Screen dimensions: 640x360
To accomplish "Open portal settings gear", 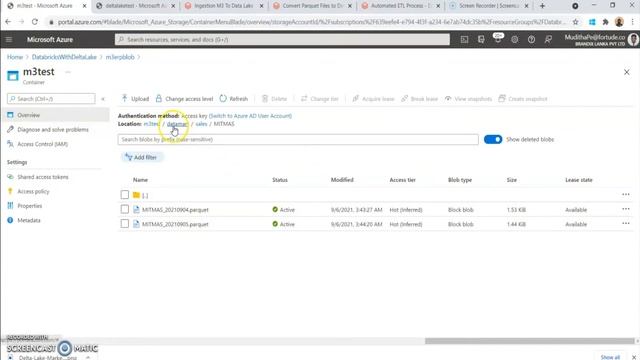I will coord(514,40).
